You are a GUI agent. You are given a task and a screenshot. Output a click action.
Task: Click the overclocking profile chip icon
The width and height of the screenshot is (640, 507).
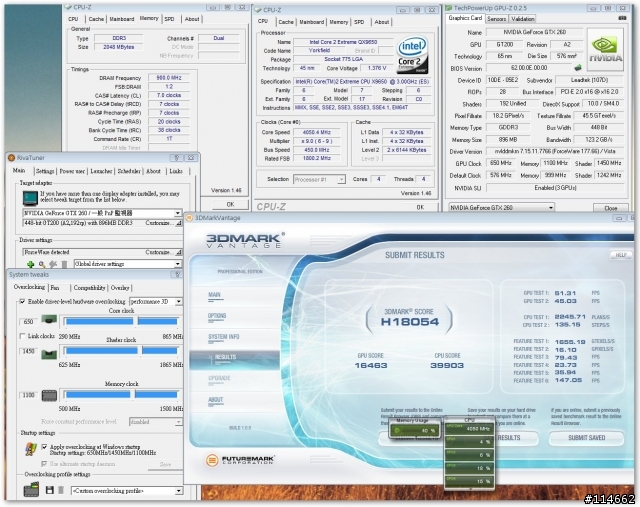[x=31, y=490]
